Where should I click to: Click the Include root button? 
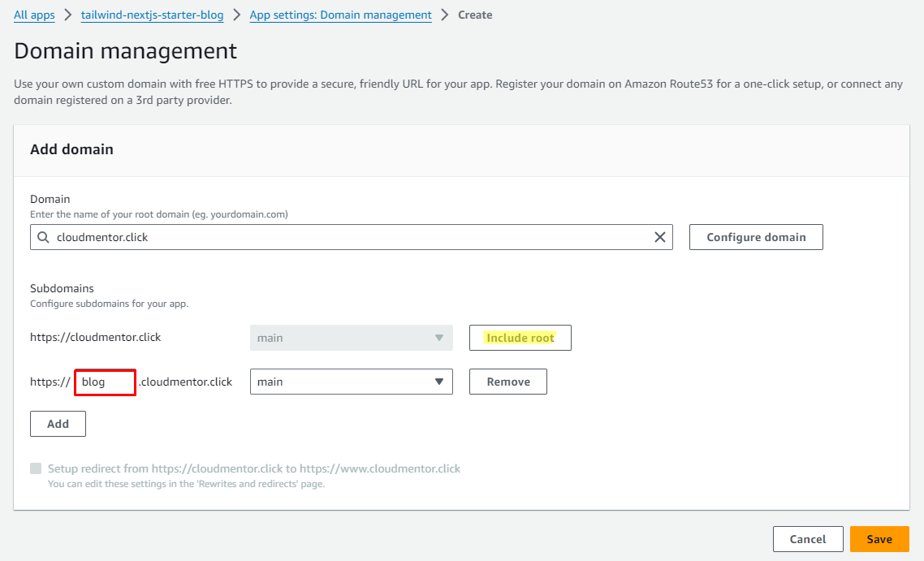point(520,338)
